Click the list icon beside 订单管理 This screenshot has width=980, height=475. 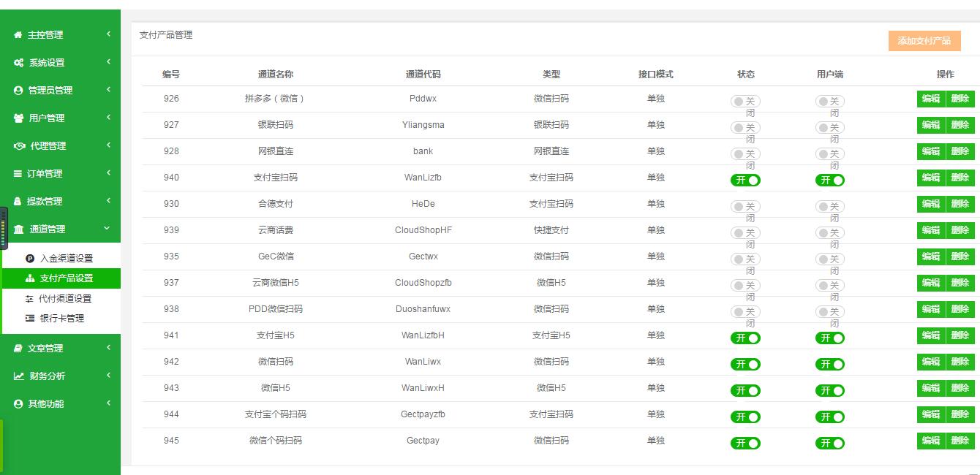click(18, 174)
